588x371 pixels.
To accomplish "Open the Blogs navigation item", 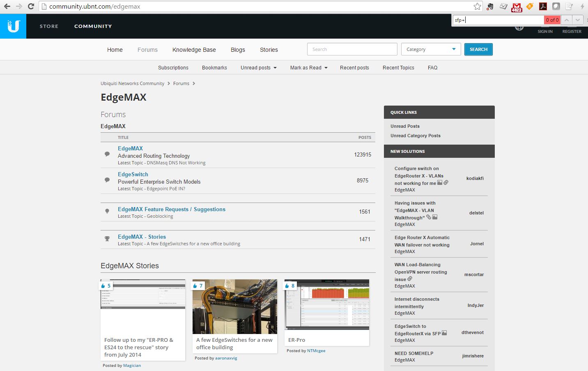I will coord(238,50).
